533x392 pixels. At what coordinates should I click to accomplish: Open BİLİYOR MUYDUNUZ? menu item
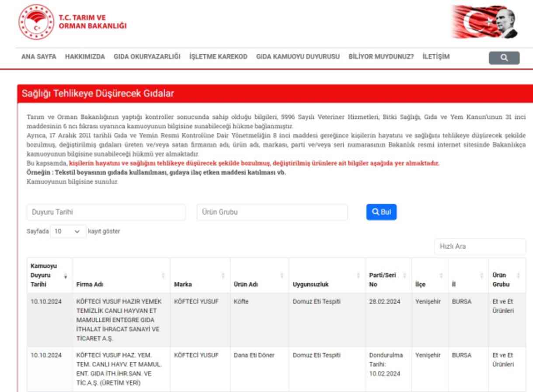[381, 57]
